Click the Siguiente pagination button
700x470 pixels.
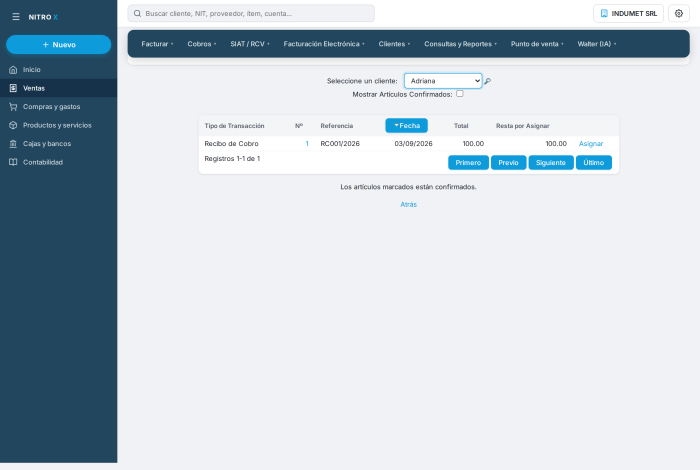click(x=551, y=162)
